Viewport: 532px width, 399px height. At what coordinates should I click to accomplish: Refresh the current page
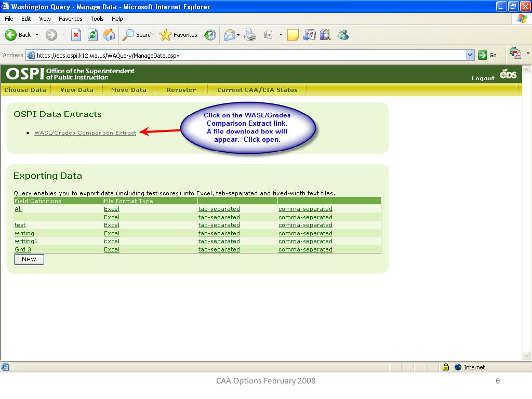click(92, 35)
